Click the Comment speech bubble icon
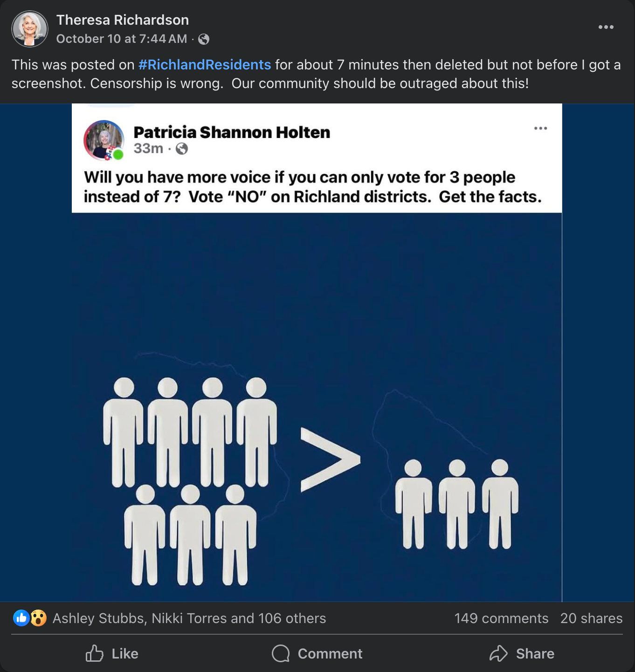 click(280, 654)
